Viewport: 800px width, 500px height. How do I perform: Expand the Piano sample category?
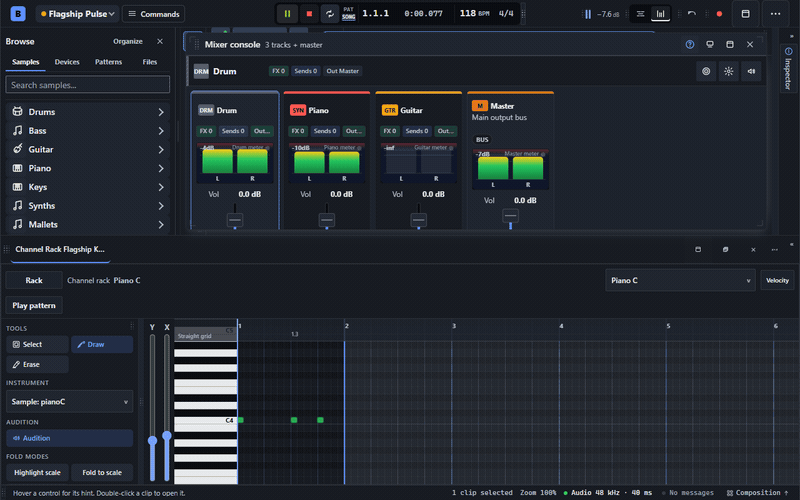click(87, 168)
